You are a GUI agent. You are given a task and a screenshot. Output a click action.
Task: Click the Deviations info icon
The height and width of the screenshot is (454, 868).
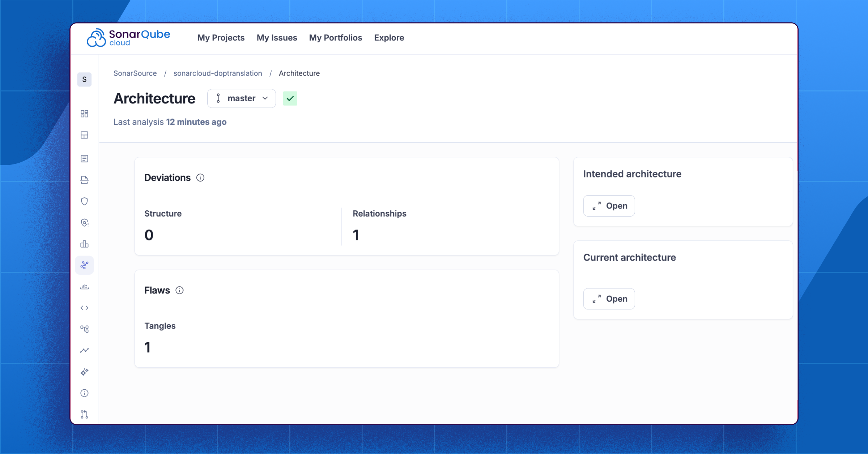tap(200, 178)
